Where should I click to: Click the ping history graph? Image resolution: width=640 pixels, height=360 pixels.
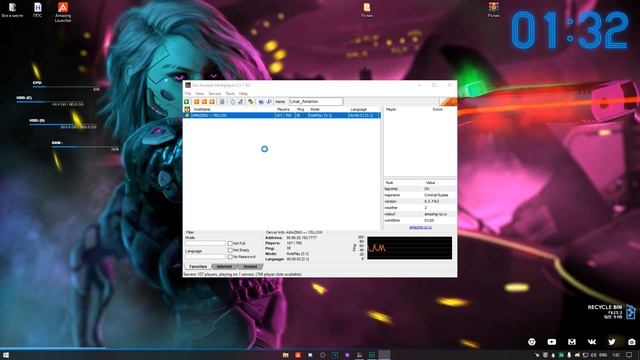point(409,248)
